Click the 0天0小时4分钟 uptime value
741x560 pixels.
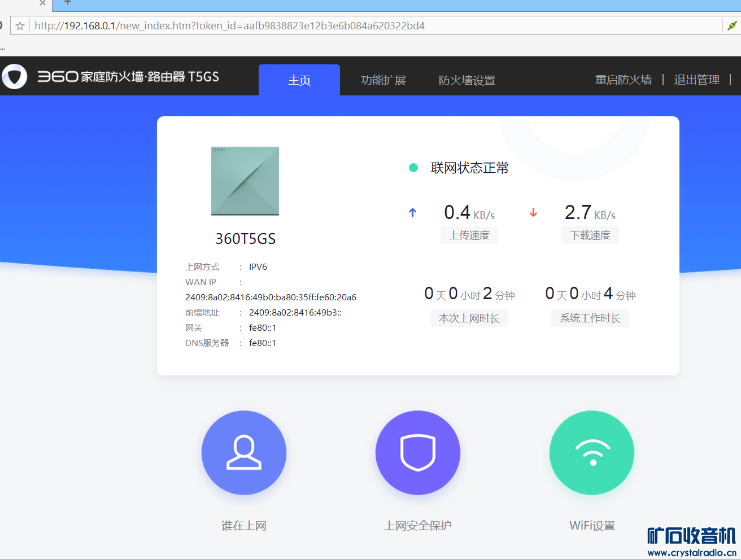590,294
